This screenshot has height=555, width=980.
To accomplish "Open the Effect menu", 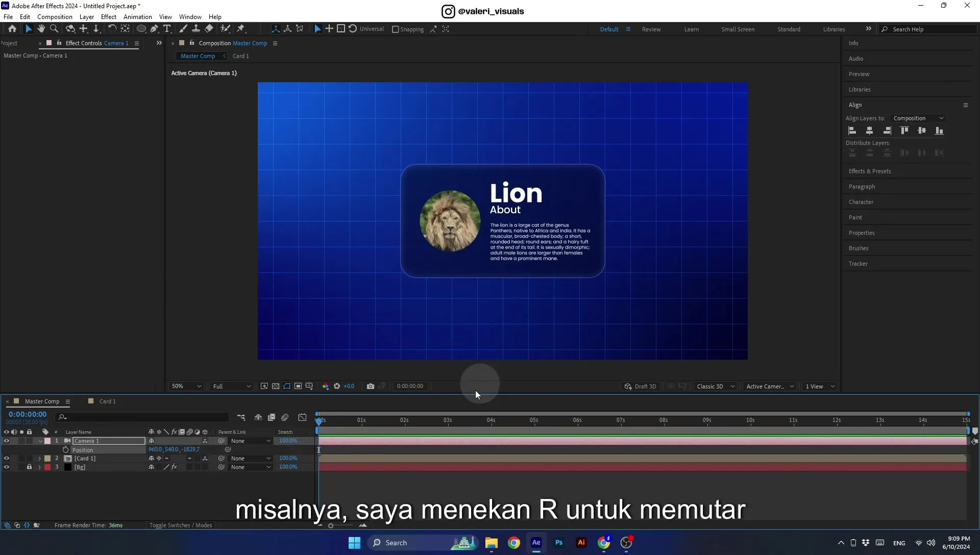I will 108,17.
